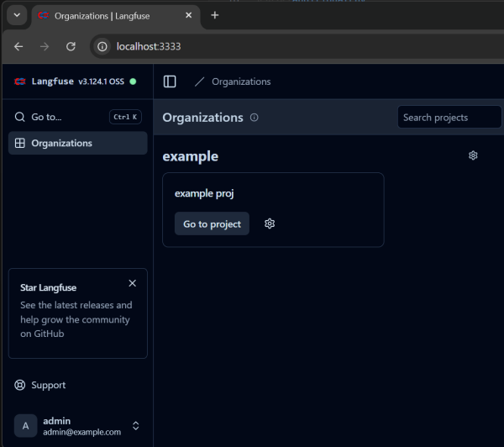Viewport: 504px width, 447px height.
Task: Click the Langfuse logo icon
Action: tap(20, 82)
